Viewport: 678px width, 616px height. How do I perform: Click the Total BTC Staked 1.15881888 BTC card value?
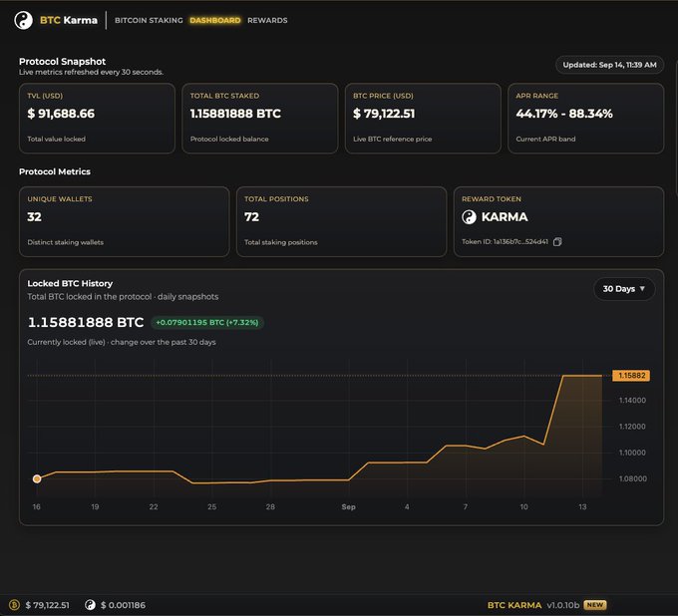tap(235, 114)
